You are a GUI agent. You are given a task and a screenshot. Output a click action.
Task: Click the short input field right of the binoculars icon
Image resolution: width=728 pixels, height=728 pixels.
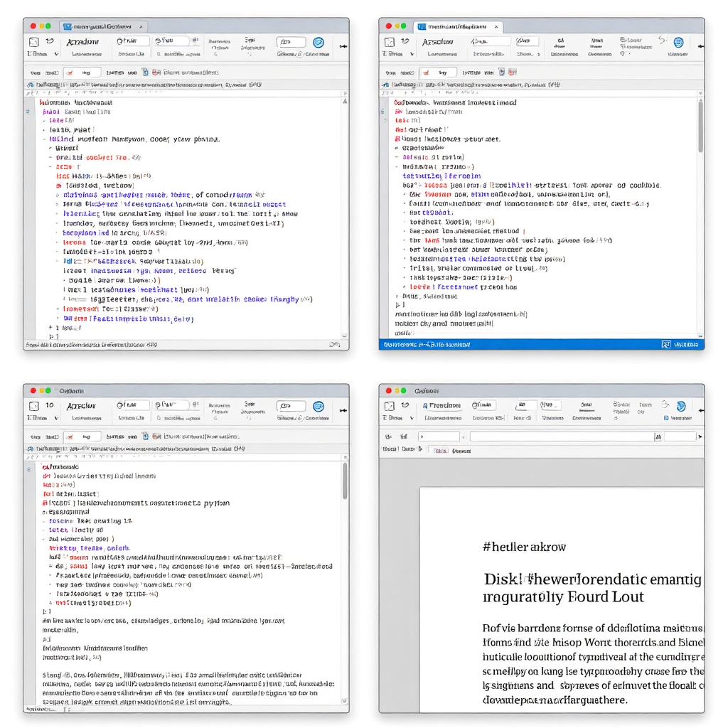[680, 437]
